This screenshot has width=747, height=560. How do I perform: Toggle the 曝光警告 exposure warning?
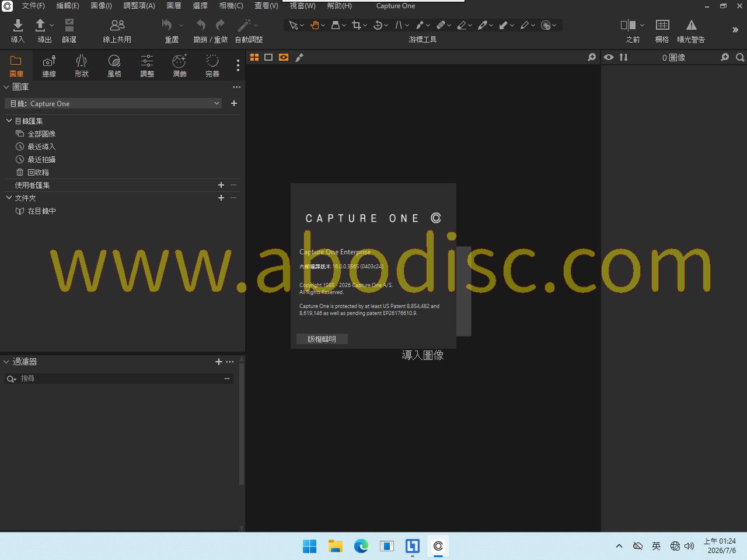pyautogui.click(x=692, y=25)
